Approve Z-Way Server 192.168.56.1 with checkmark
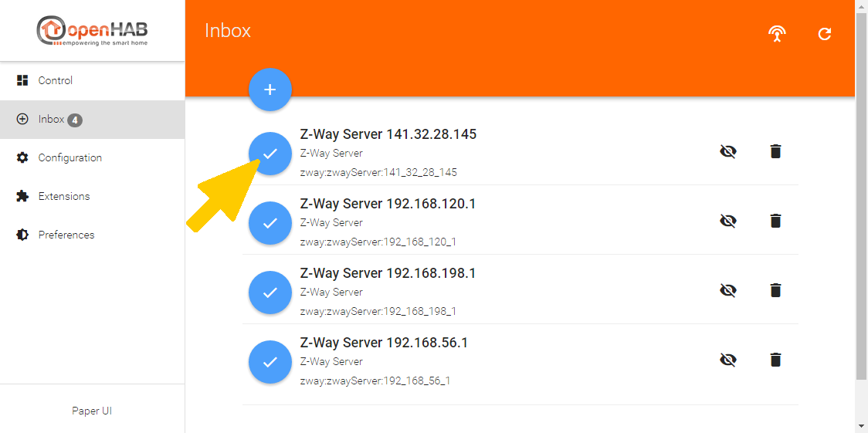The width and height of the screenshot is (868, 433). (270, 362)
